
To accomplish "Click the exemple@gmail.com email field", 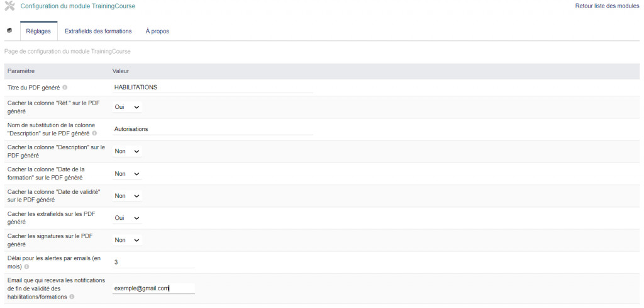I will coord(153,288).
